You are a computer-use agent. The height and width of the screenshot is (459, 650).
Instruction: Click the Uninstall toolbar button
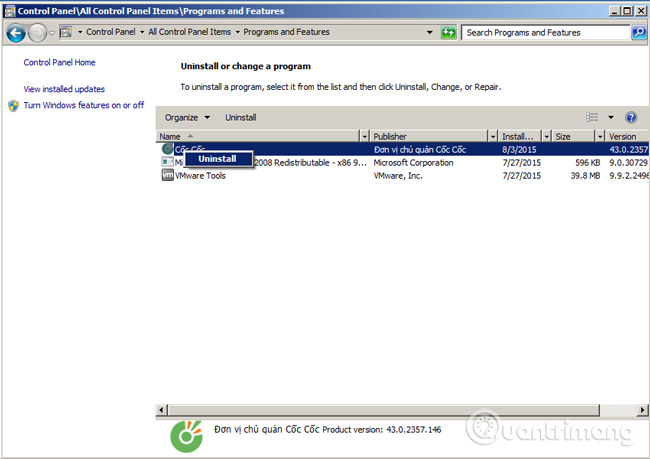[x=240, y=118]
